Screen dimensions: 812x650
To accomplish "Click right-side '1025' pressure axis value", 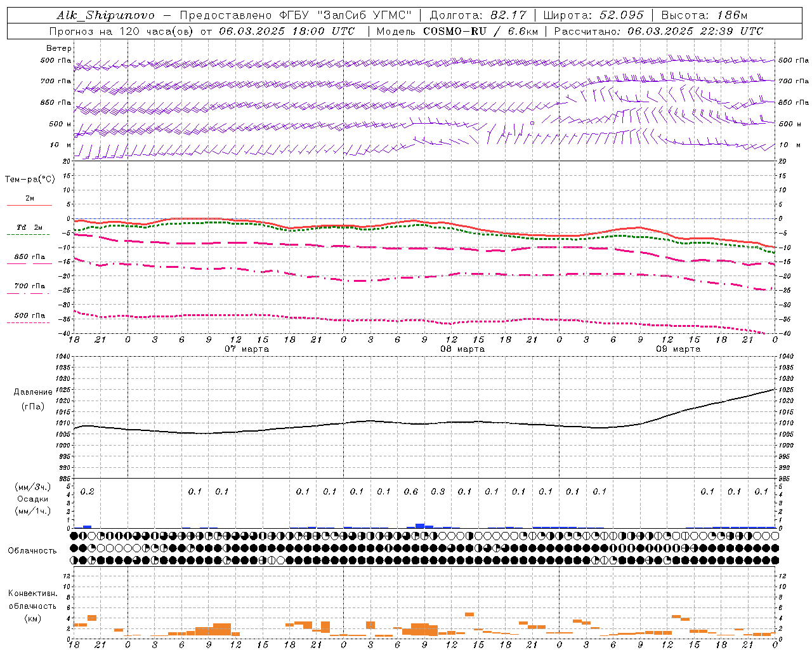I will click(x=786, y=390).
